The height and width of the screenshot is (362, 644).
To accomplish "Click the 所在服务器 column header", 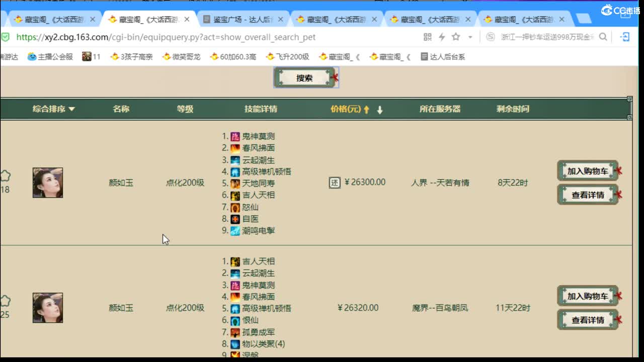I will (440, 109).
